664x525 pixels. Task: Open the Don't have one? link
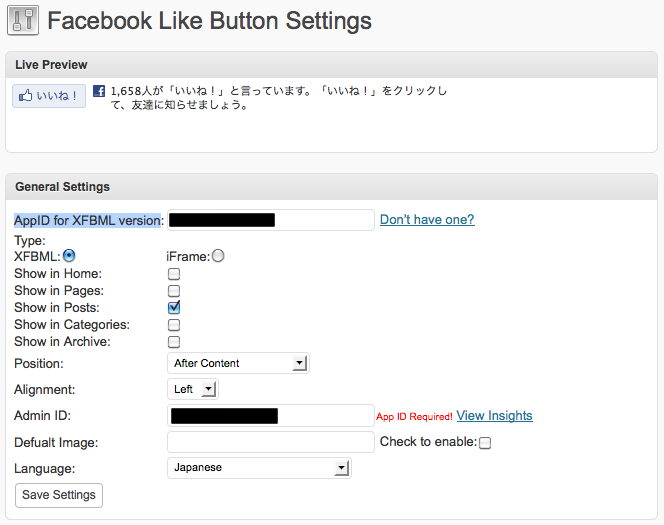pyautogui.click(x=427, y=219)
